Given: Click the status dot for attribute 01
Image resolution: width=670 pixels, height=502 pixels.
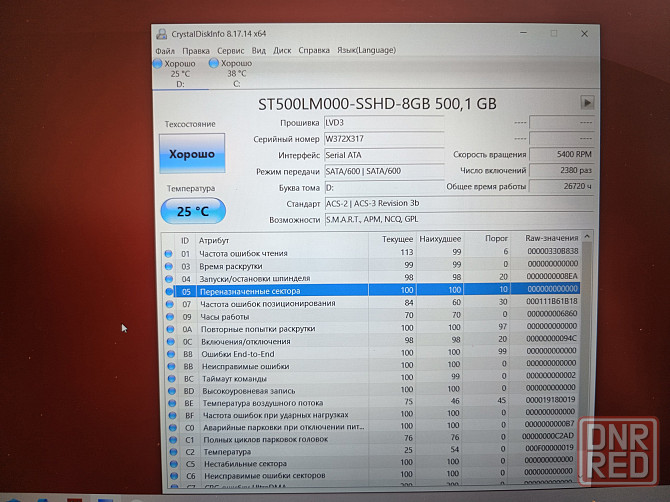Looking at the screenshot, I should click(168, 254).
